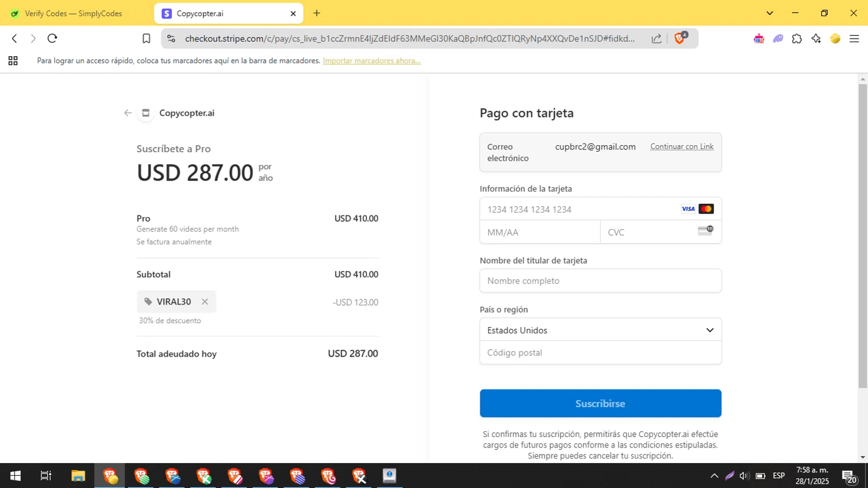Open File Explorer from taskbar

click(x=78, y=476)
